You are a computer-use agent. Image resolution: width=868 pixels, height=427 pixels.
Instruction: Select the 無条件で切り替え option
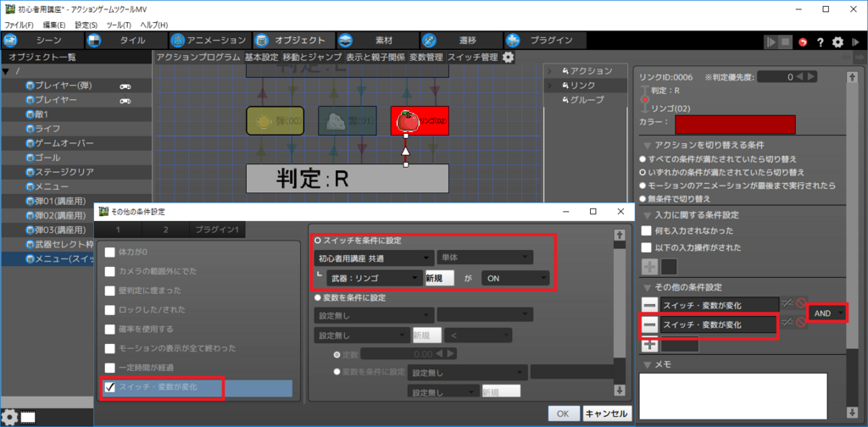click(643, 198)
